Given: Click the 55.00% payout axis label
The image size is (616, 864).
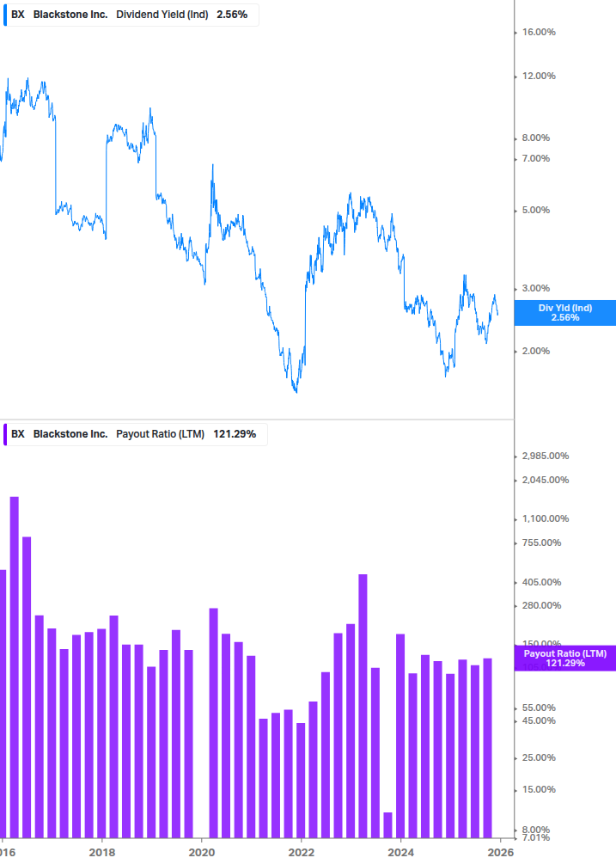Looking at the screenshot, I should point(539,708).
